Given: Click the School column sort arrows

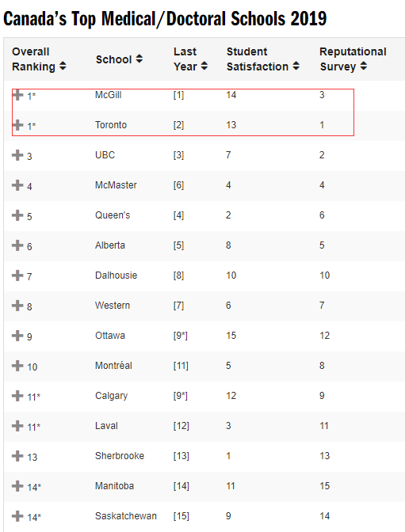Looking at the screenshot, I should point(139,59).
